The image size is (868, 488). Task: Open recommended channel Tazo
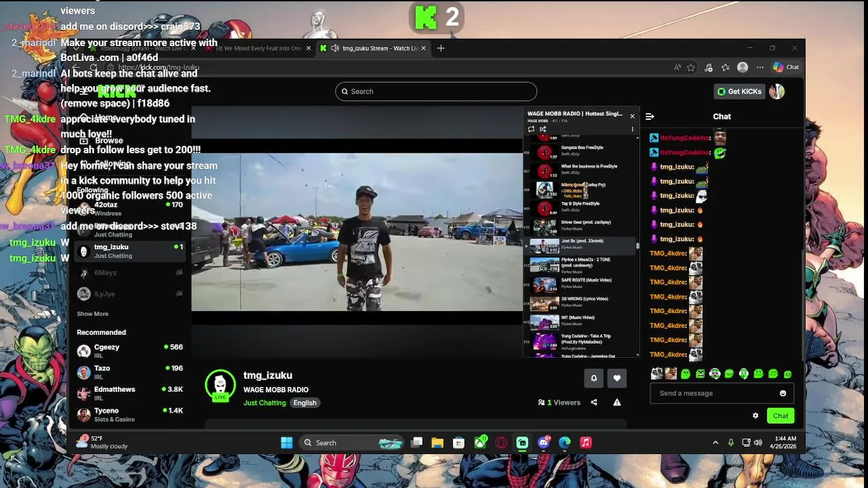tap(130, 372)
